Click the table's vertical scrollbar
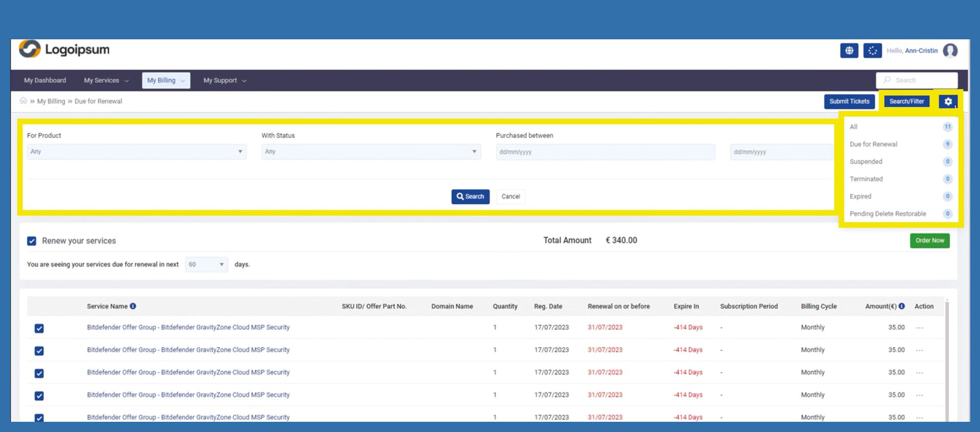This screenshot has width=980, height=432. (x=947, y=357)
